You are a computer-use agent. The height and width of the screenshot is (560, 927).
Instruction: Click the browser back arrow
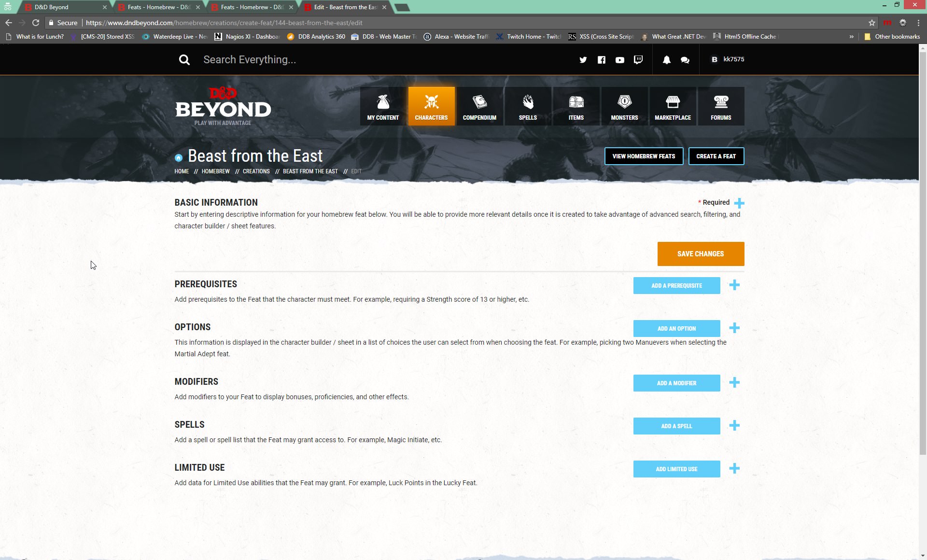coord(9,23)
